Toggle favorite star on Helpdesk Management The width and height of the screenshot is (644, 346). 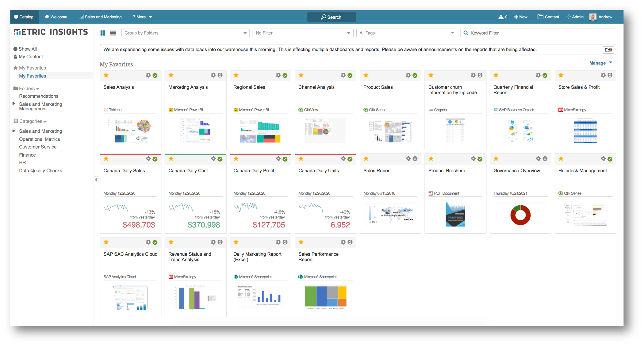click(561, 159)
